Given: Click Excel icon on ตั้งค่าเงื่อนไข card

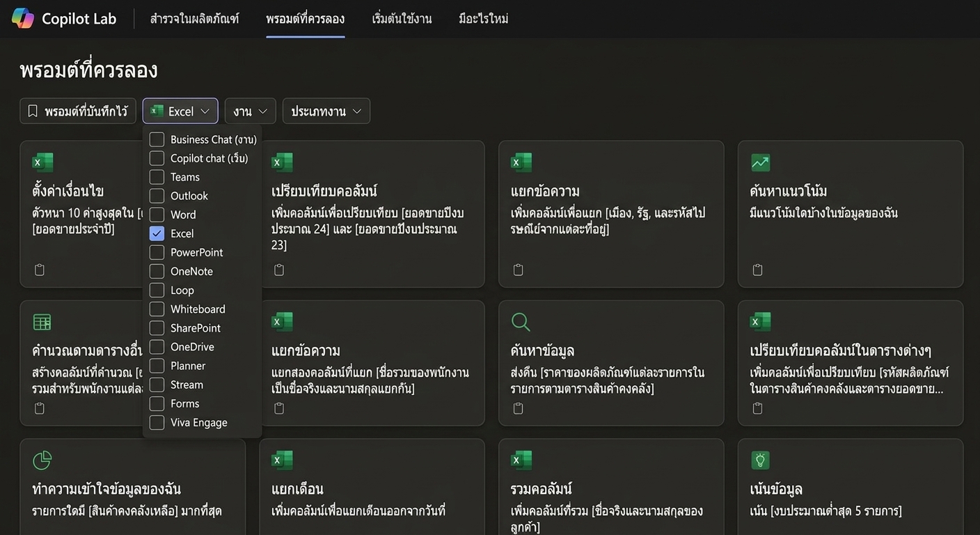Looking at the screenshot, I should [x=42, y=162].
